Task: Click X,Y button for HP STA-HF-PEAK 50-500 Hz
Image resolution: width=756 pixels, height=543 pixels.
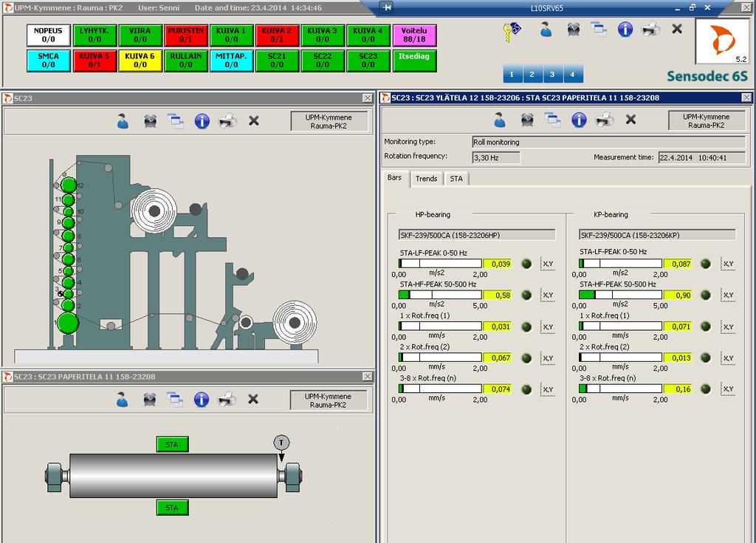Action: pyautogui.click(x=548, y=295)
